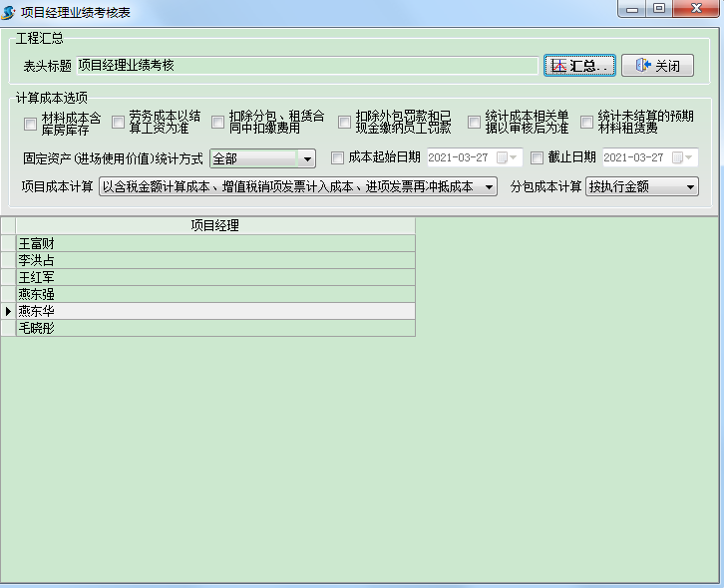This screenshot has height=588, width=724.
Task: Toggle 劳务成本以结算工资为准 checkbox
Action: 118,123
